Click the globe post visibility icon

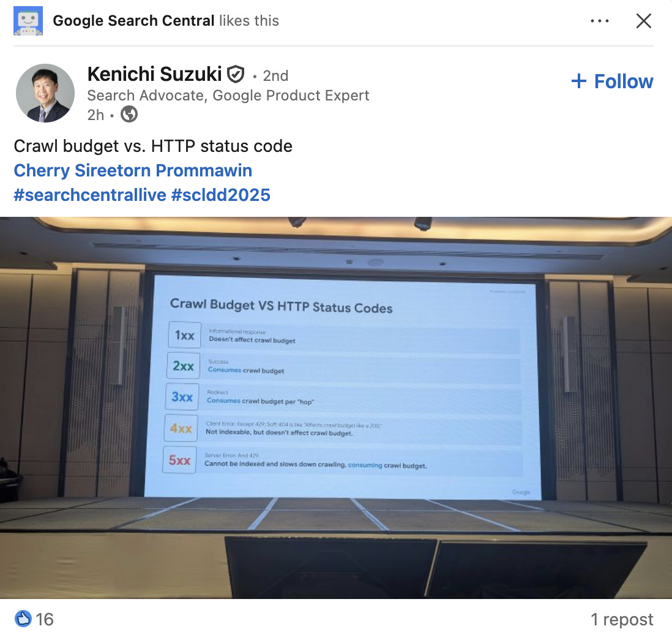(x=129, y=115)
